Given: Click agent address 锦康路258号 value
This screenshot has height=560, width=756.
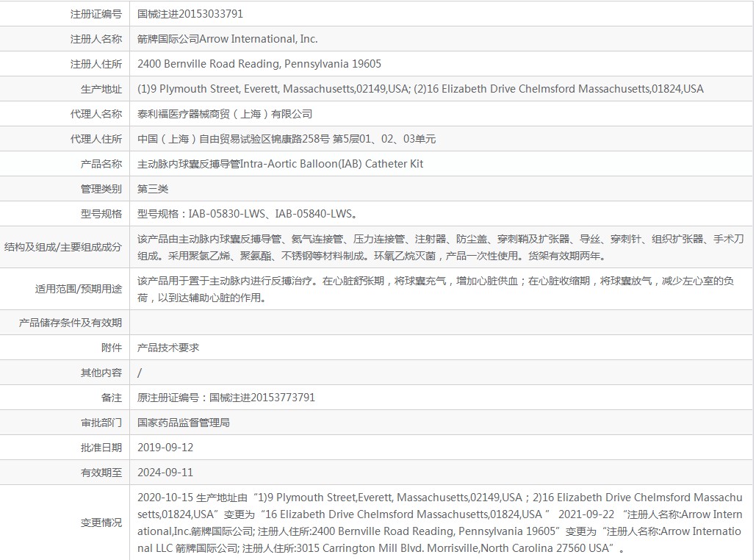Looking at the screenshot, I should pos(287,140).
